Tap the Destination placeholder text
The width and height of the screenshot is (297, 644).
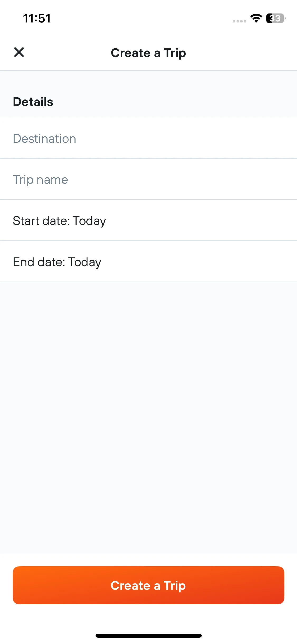pyautogui.click(x=45, y=139)
